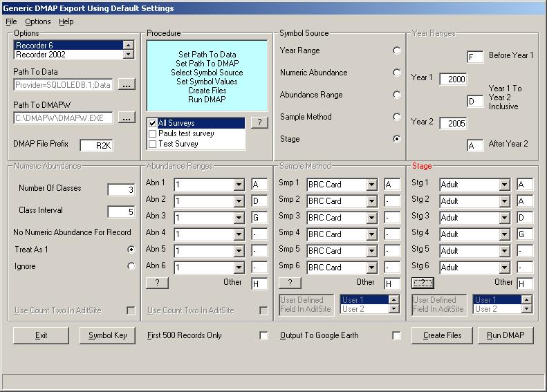547x392 pixels.
Task: Select Recorder 6 in Options list
Action: 68,46
